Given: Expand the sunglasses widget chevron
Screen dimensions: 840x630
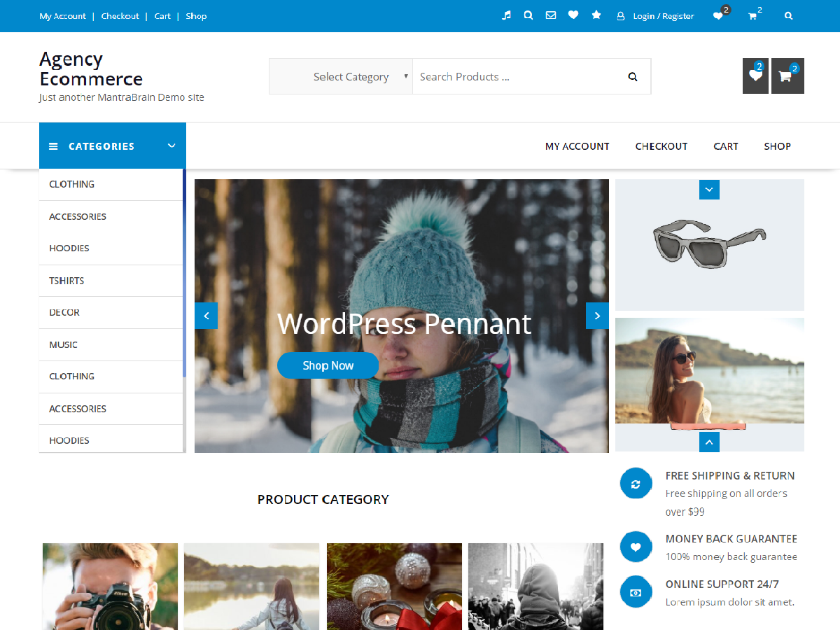Looking at the screenshot, I should coord(708,189).
